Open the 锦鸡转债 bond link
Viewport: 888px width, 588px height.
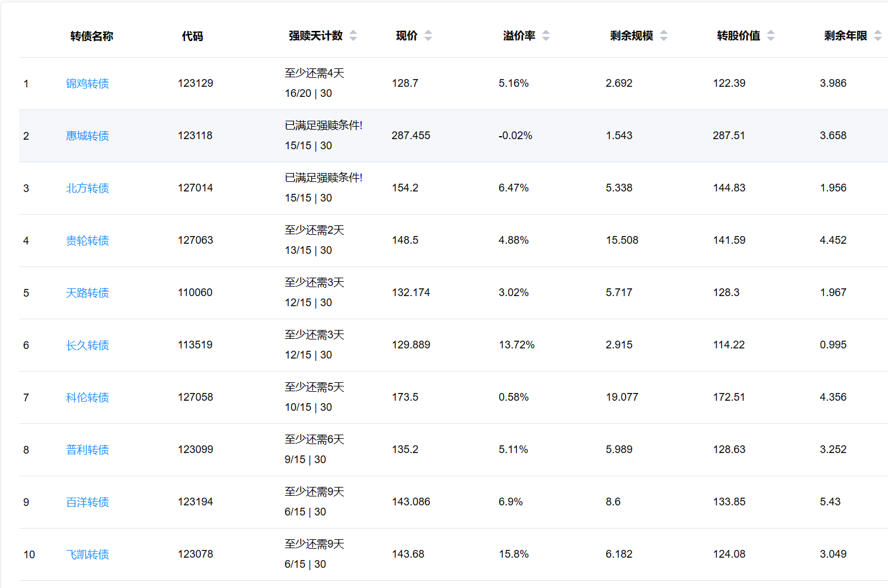click(87, 84)
